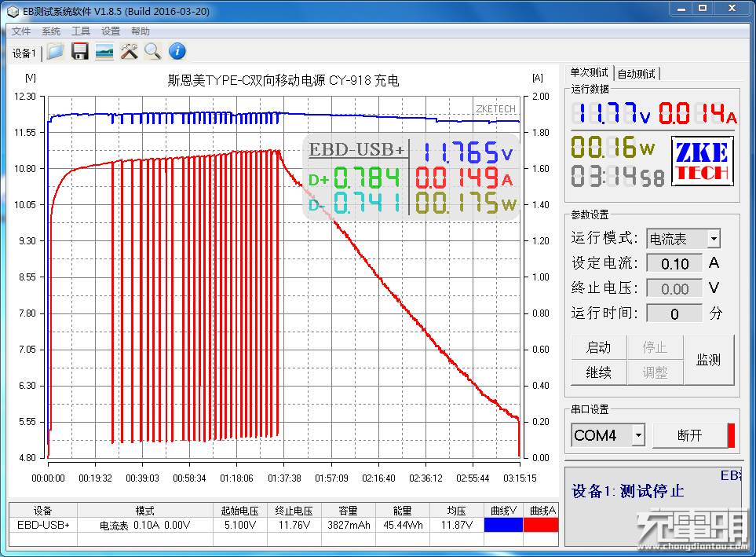Click the 能量 column header
The width and height of the screenshot is (756, 557).
coord(403,511)
